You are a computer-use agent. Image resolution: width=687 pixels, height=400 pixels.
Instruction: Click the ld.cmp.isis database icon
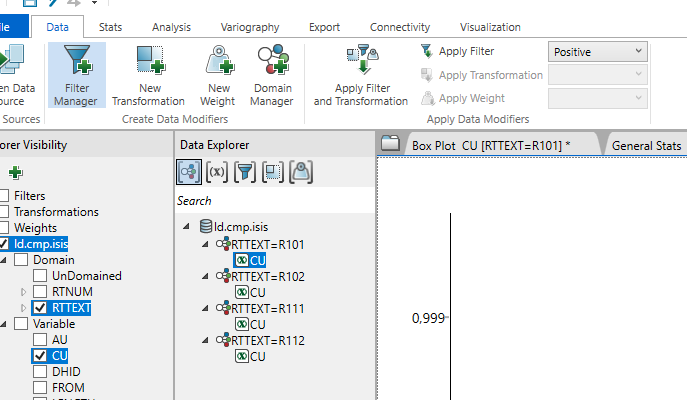tap(206, 227)
